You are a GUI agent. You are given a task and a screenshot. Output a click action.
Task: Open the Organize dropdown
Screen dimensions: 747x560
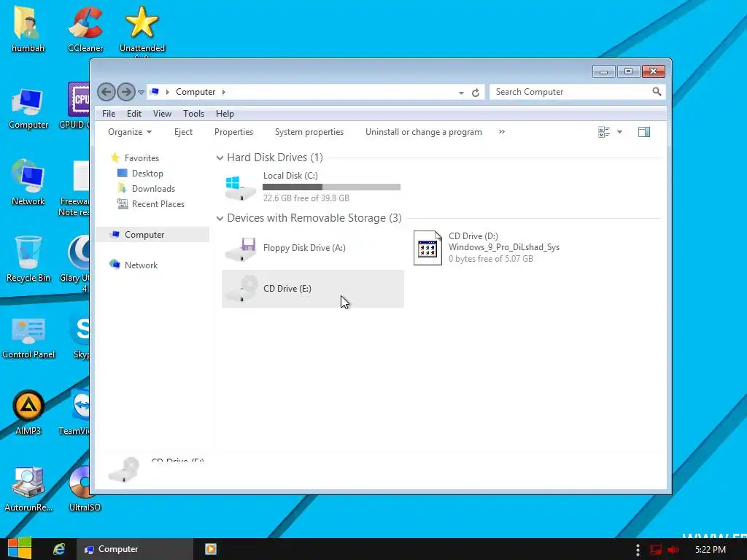130,132
